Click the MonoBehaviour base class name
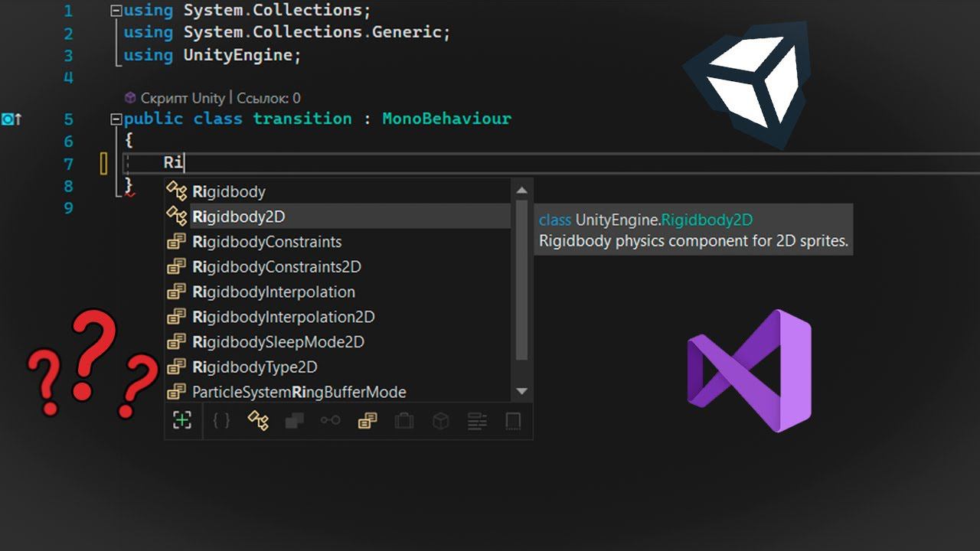Image resolution: width=980 pixels, height=551 pixels. tap(447, 119)
